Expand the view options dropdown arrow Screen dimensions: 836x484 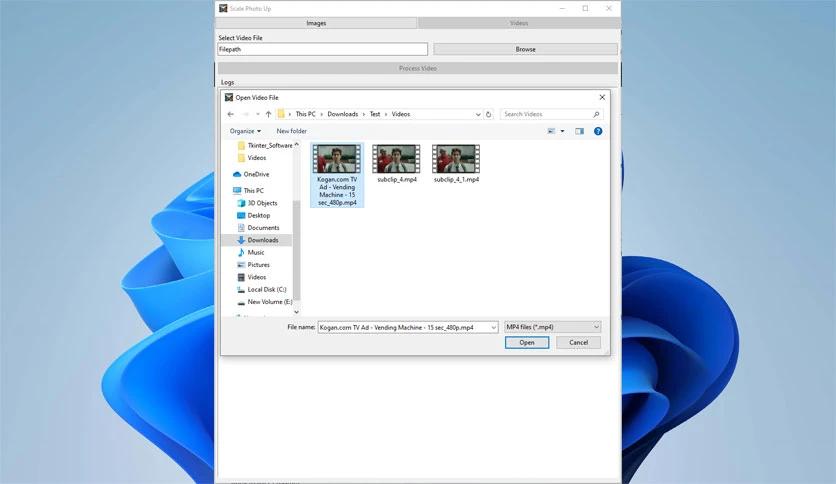click(x=562, y=131)
